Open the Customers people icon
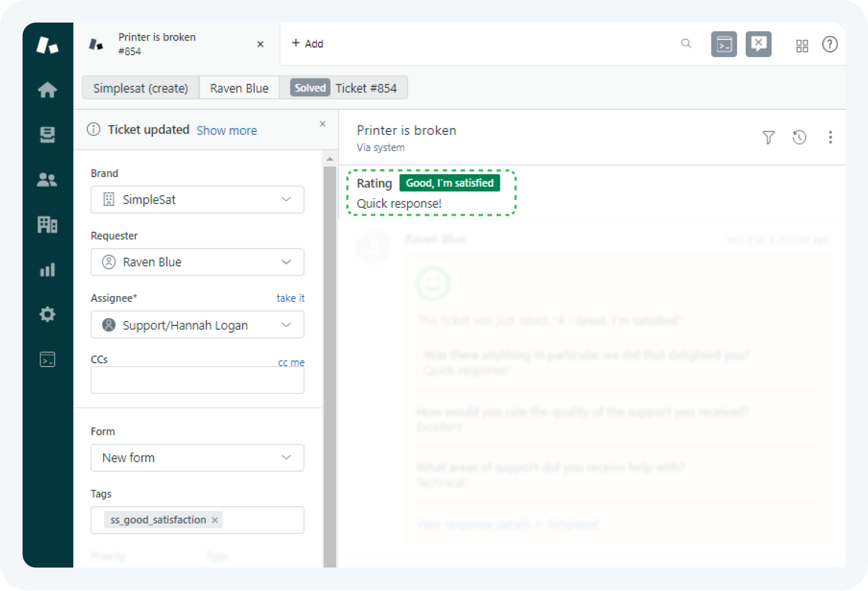This screenshot has width=868, height=591. pyautogui.click(x=47, y=180)
